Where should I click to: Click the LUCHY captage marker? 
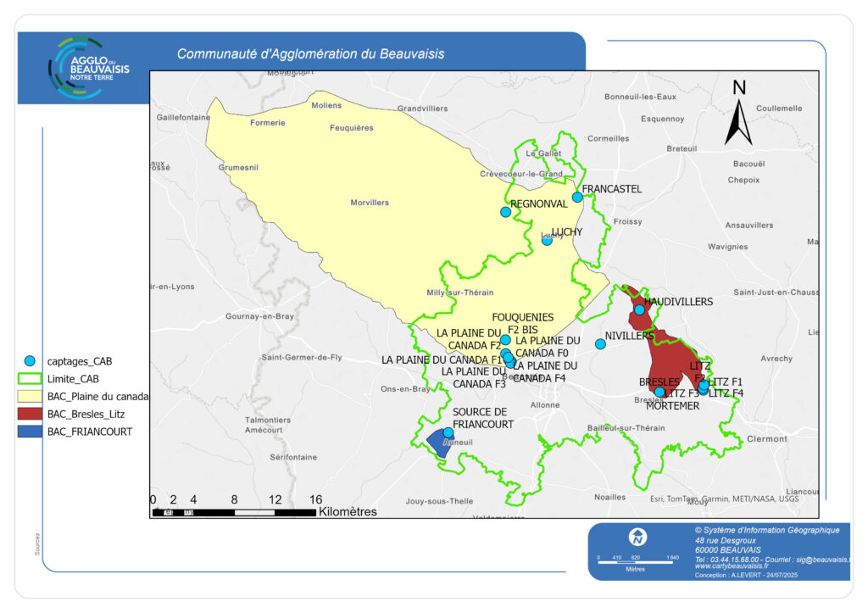click(x=547, y=240)
